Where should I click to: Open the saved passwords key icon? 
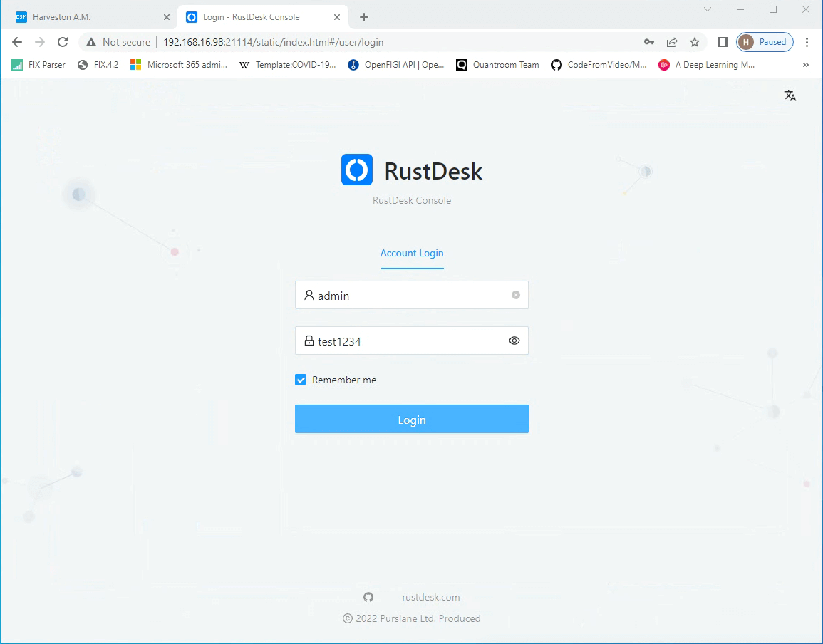point(649,42)
